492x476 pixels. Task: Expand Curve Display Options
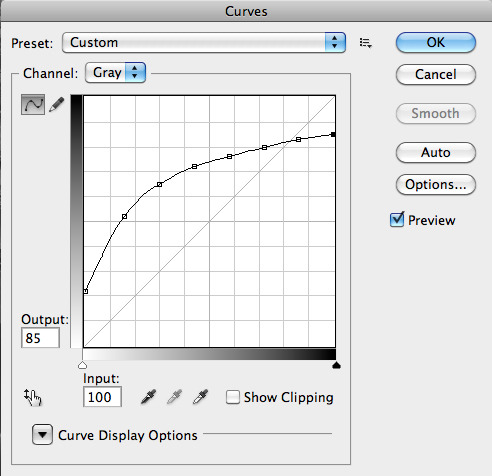(x=42, y=435)
